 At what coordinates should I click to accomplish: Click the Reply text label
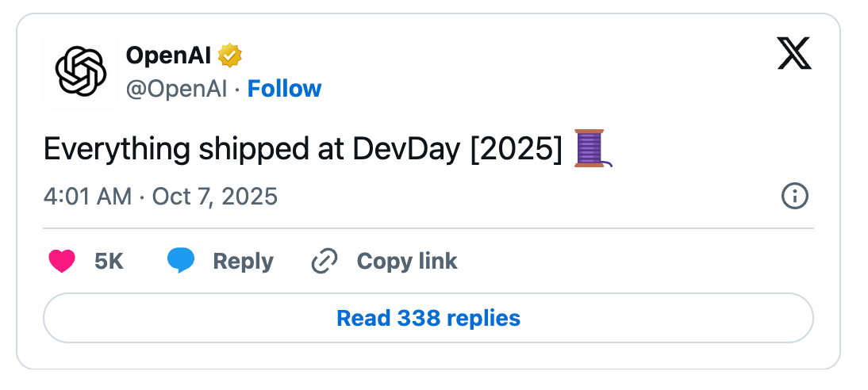[x=243, y=261]
